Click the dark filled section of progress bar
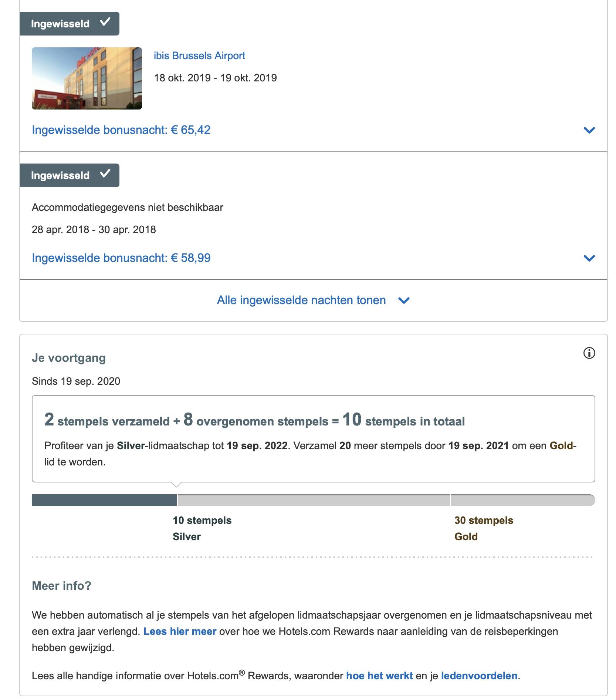This screenshot has height=700, width=616. click(104, 500)
